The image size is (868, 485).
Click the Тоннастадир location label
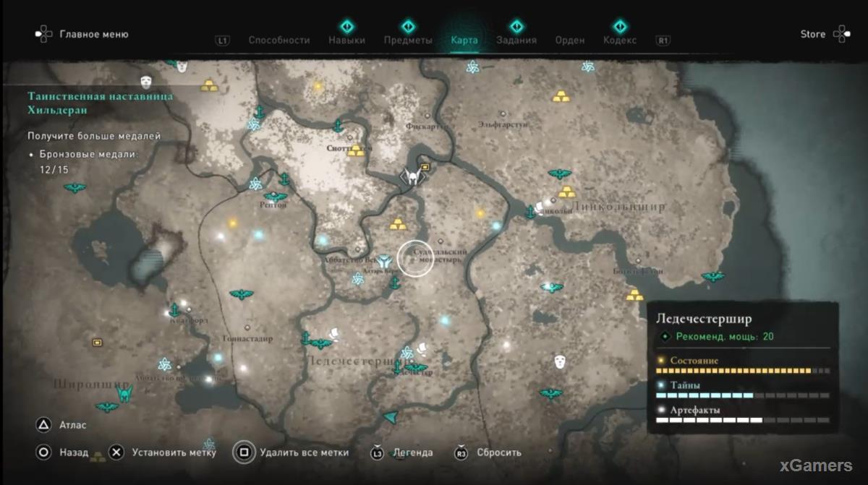pos(247,338)
